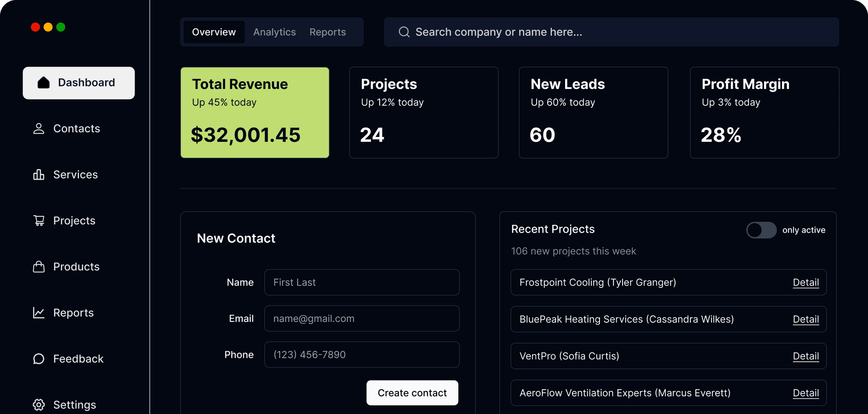Open Detail for Frostpoint Cooling
Image resolution: width=868 pixels, height=414 pixels.
click(806, 282)
